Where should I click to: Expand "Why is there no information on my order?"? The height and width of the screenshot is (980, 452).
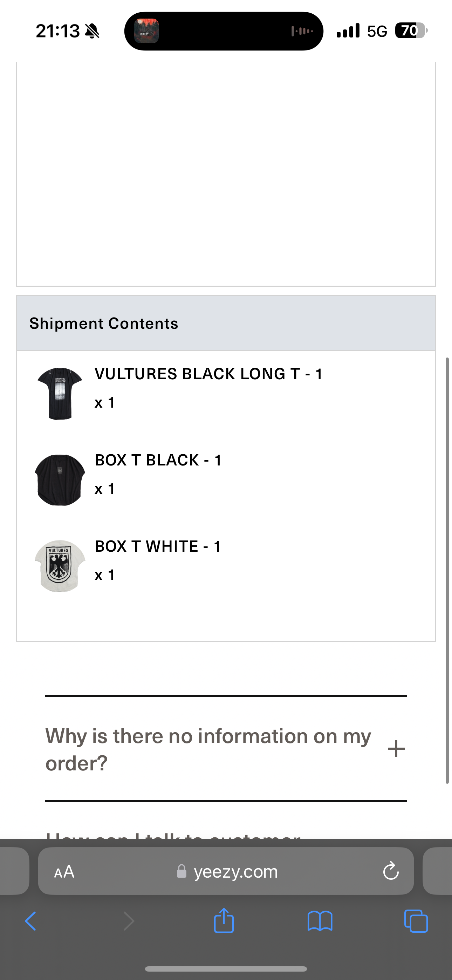point(208,749)
